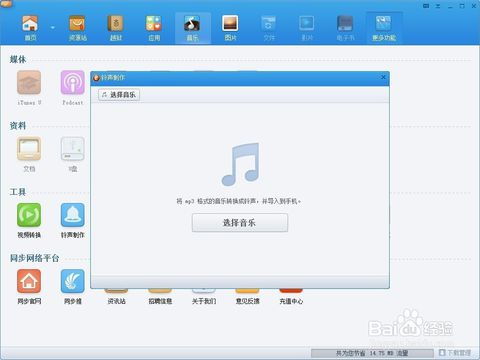Click the 媒体 section heading

pyautogui.click(x=18, y=59)
